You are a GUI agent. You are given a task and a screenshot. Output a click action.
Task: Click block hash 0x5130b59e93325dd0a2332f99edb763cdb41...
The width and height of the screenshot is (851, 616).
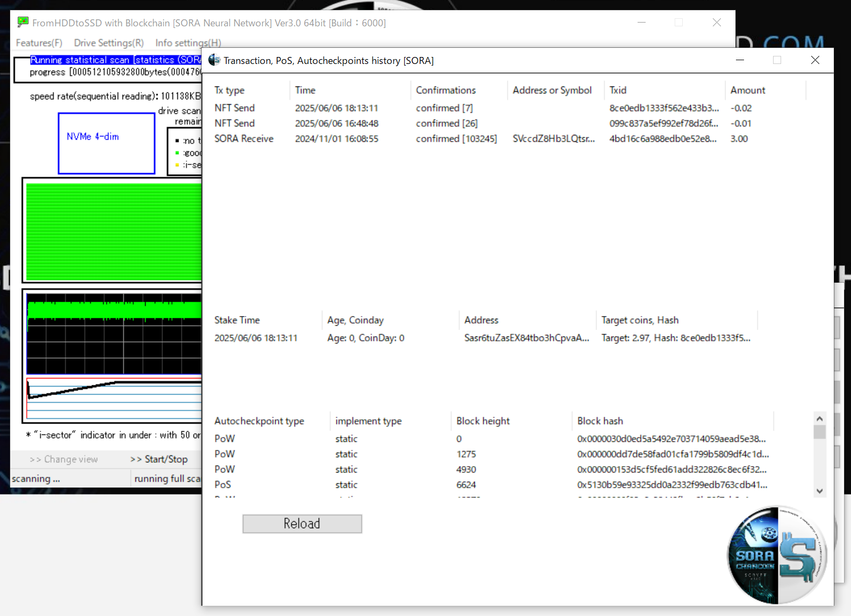673,485
